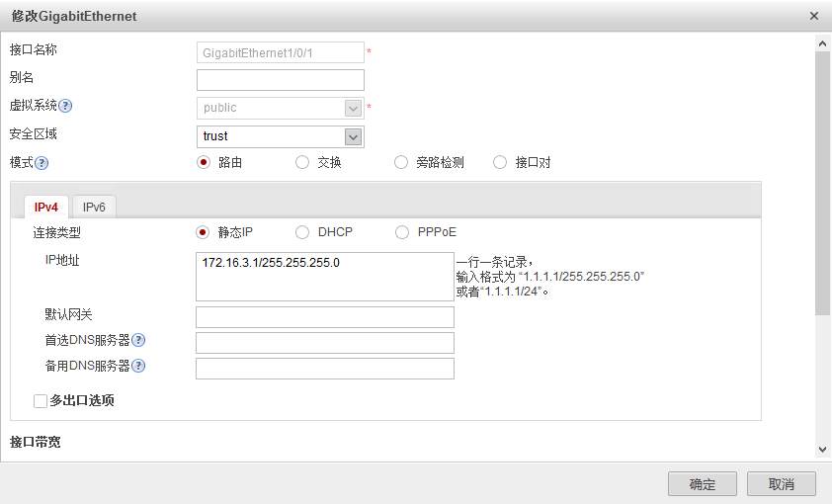832x504 pixels.
Task: Click the 确定 button
Action: click(703, 484)
